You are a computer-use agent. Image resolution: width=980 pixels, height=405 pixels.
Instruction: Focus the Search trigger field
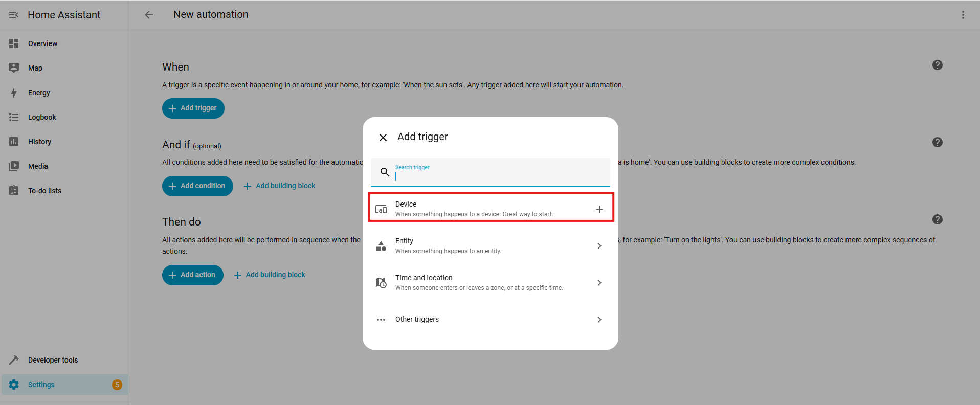[x=491, y=172]
